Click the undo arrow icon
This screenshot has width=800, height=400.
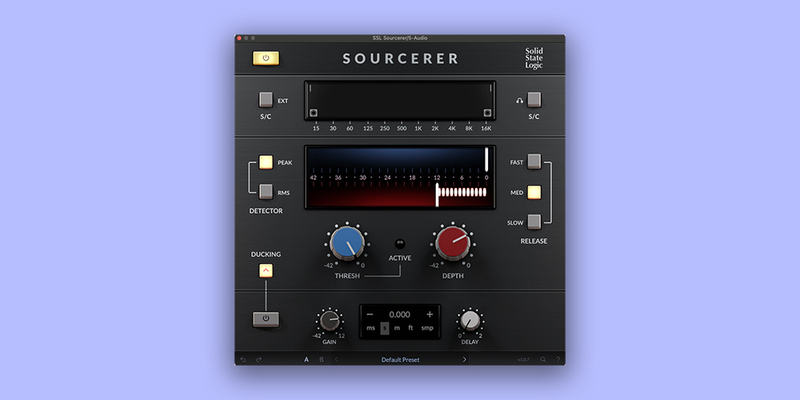pyautogui.click(x=243, y=360)
